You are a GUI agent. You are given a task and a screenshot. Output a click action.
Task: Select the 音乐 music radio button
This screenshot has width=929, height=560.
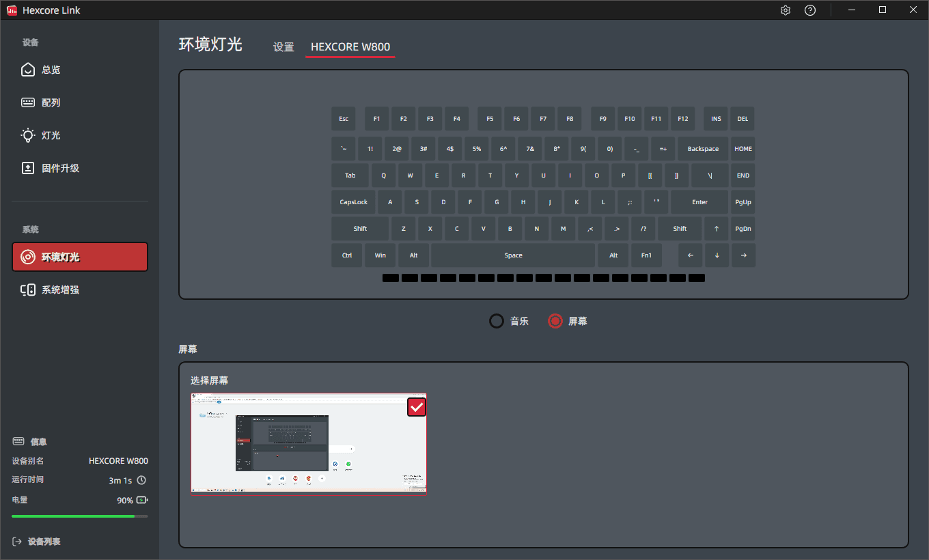(x=497, y=321)
